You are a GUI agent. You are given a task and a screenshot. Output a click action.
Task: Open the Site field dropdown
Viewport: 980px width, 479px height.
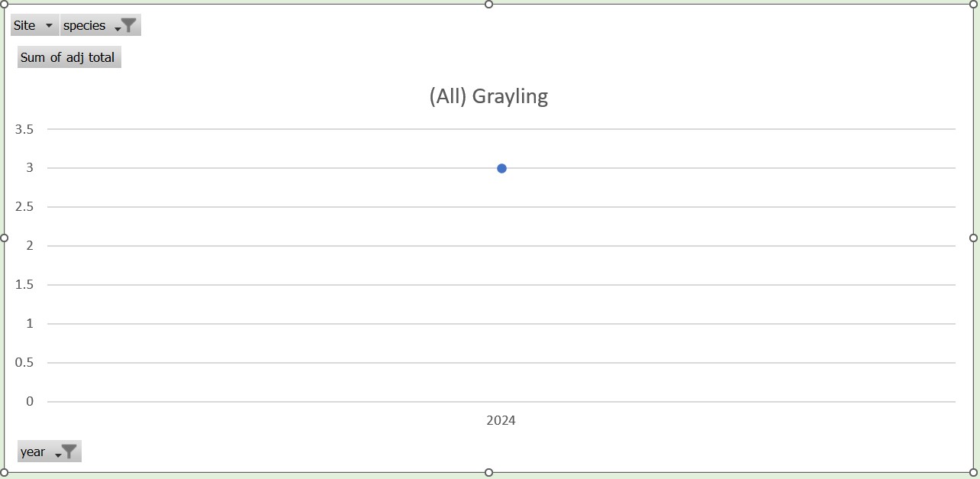point(49,25)
